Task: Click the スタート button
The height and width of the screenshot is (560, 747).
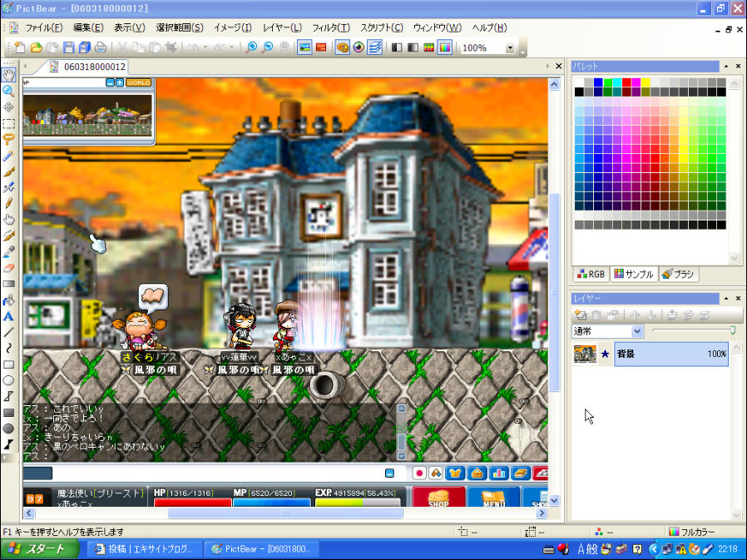Action: 40,549
